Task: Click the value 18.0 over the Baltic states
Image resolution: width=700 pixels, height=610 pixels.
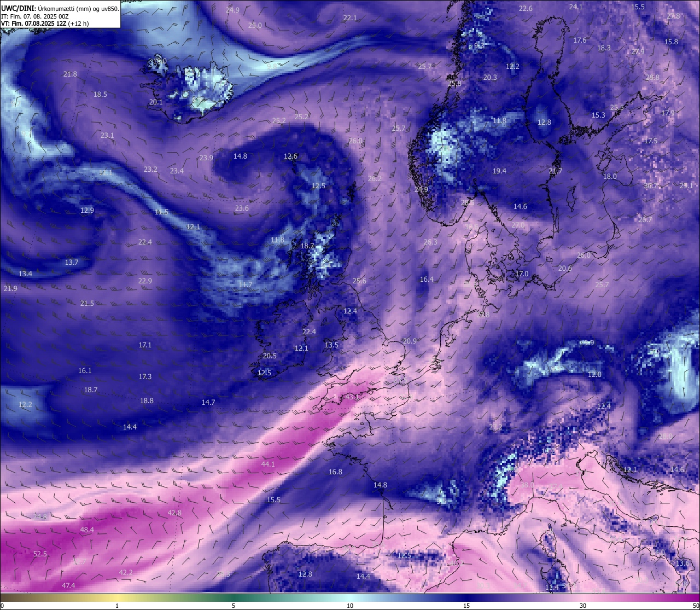Action: click(x=610, y=177)
